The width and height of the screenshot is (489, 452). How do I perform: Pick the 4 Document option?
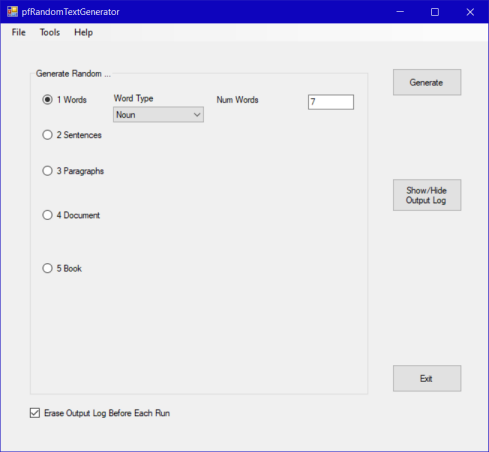pos(47,215)
